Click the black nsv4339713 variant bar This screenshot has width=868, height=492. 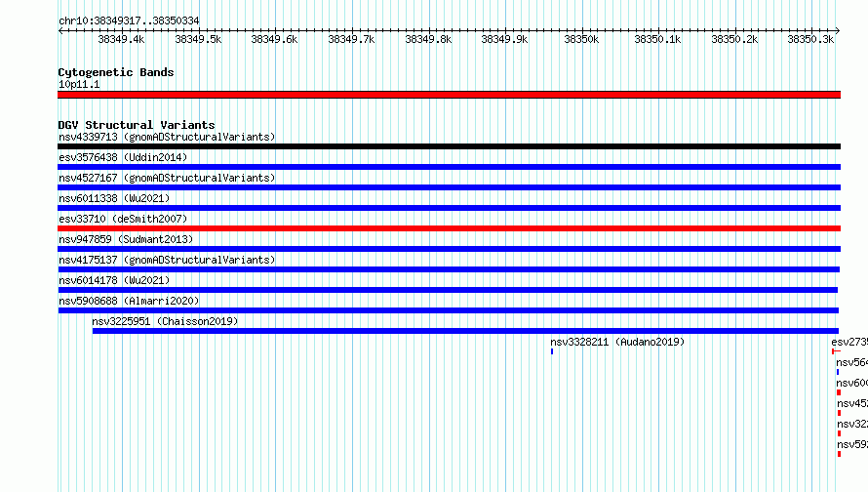click(x=449, y=146)
